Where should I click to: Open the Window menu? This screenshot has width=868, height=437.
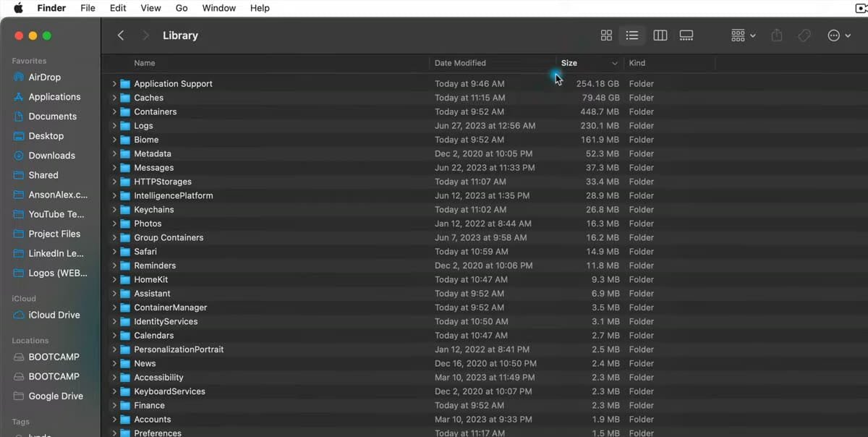pos(218,8)
